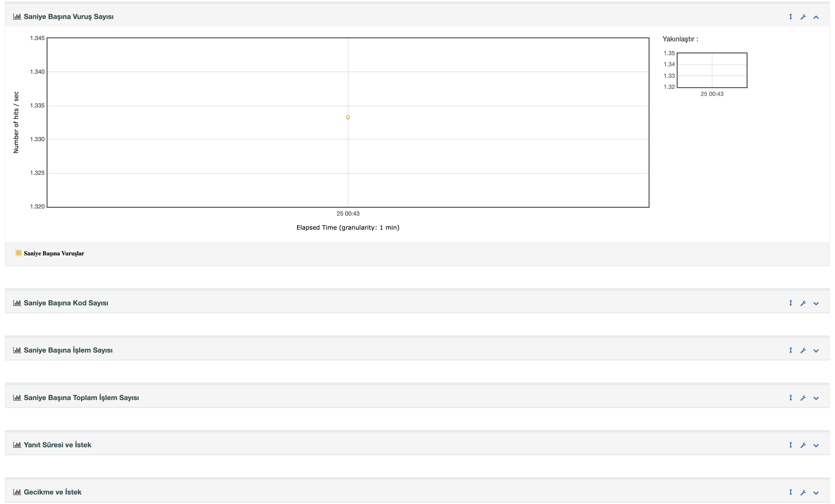The image size is (835, 504).
Task: Click resize arrow icon in Gecikme ve İstek panel
Action: pyautogui.click(x=790, y=492)
